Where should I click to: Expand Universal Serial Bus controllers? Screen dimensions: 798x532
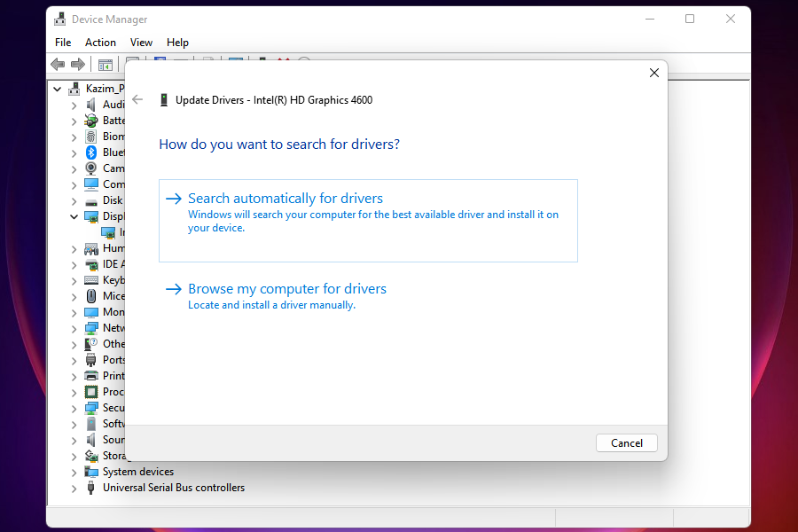(74, 489)
